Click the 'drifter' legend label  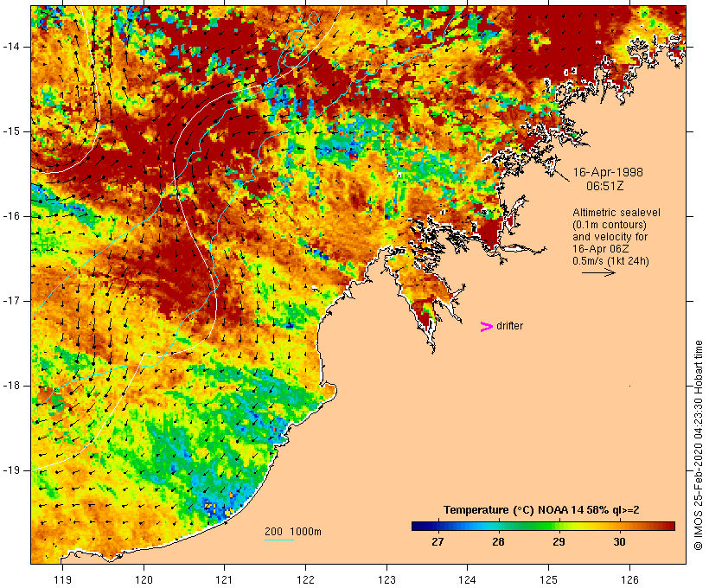point(509,326)
